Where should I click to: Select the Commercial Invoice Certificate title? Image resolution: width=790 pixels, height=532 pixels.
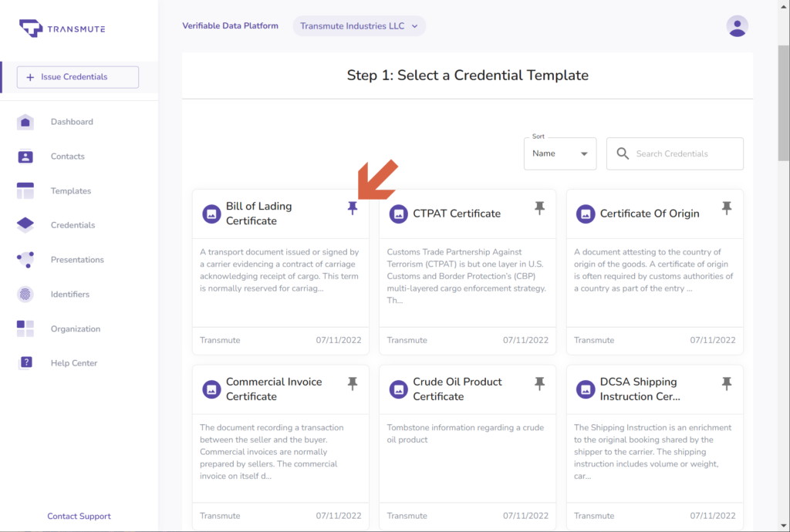[274, 389]
